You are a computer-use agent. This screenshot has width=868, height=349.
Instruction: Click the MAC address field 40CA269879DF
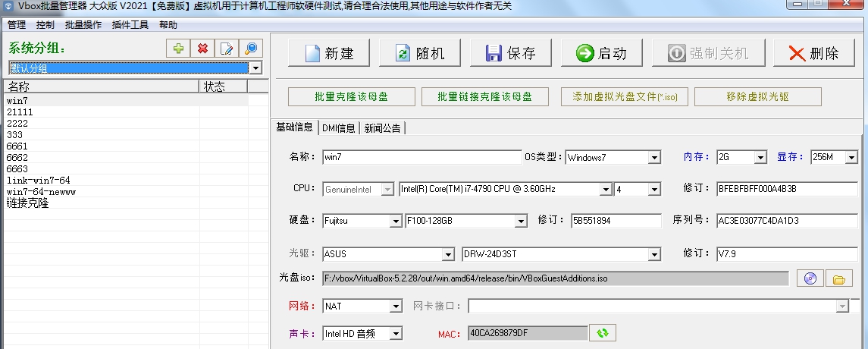tap(528, 333)
